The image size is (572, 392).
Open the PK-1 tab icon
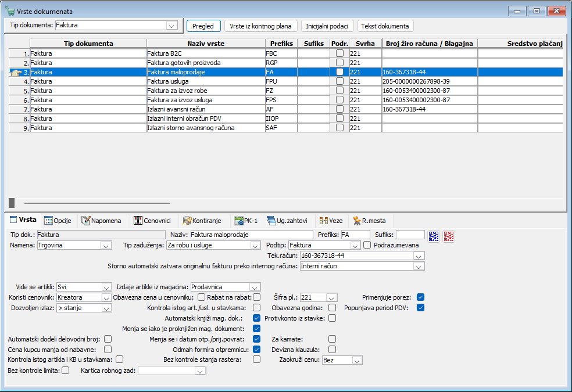coord(238,221)
